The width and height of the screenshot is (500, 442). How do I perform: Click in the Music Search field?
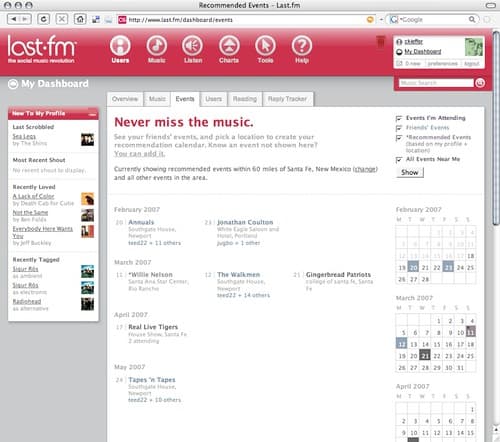point(436,83)
